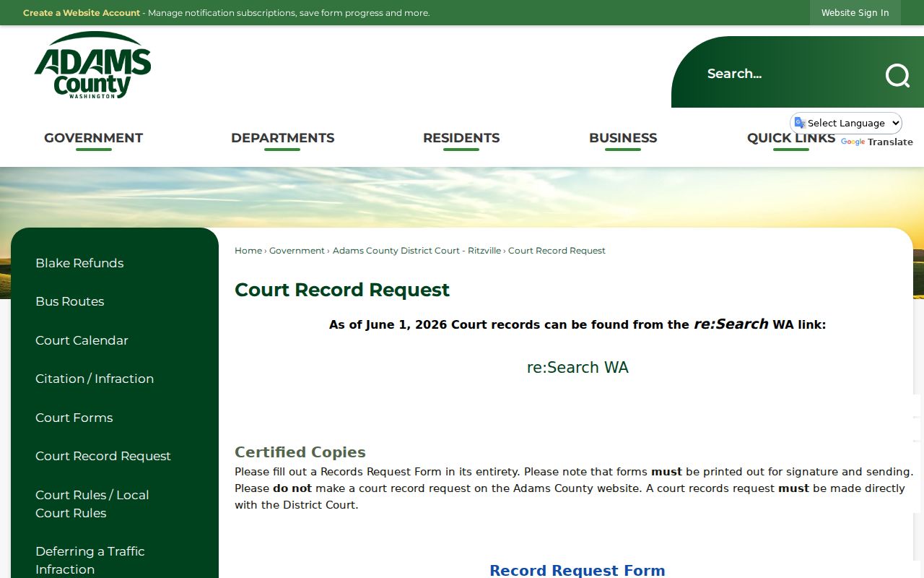Open the Government menu

pyautogui.click(x=93, y=138)
